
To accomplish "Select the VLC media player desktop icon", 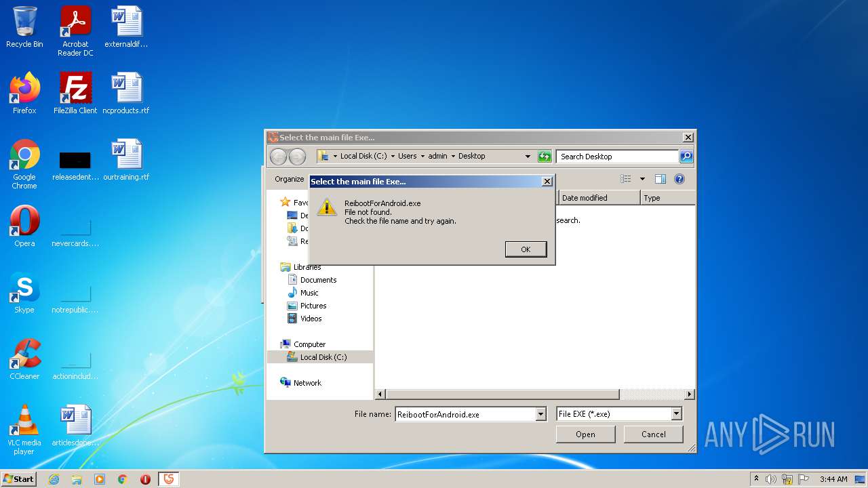I will click(24, 430).
